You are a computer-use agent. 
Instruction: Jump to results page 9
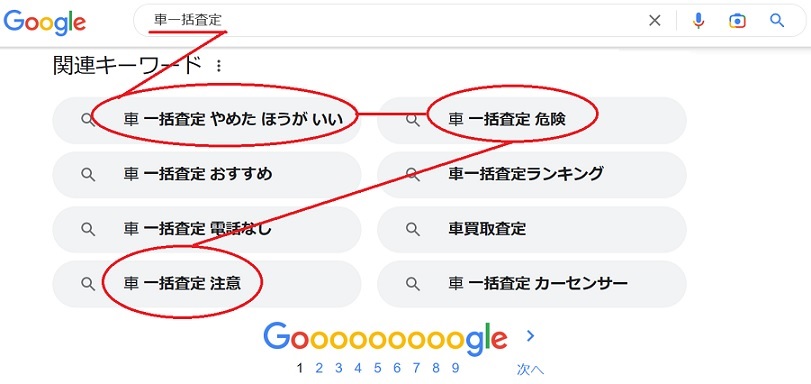(455, 368)
